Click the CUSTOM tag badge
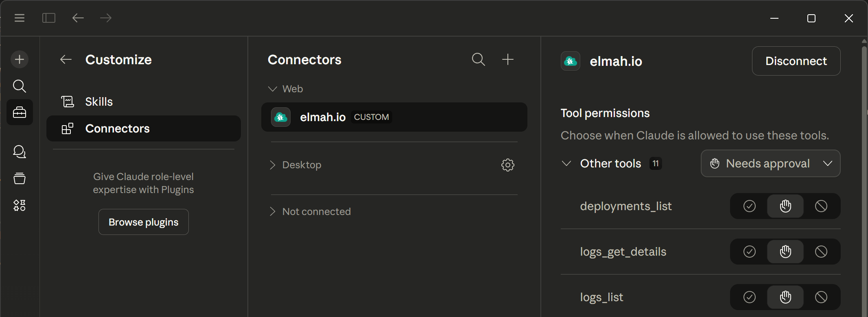Screen dimensions: 868x317 (x=372, y=117)
